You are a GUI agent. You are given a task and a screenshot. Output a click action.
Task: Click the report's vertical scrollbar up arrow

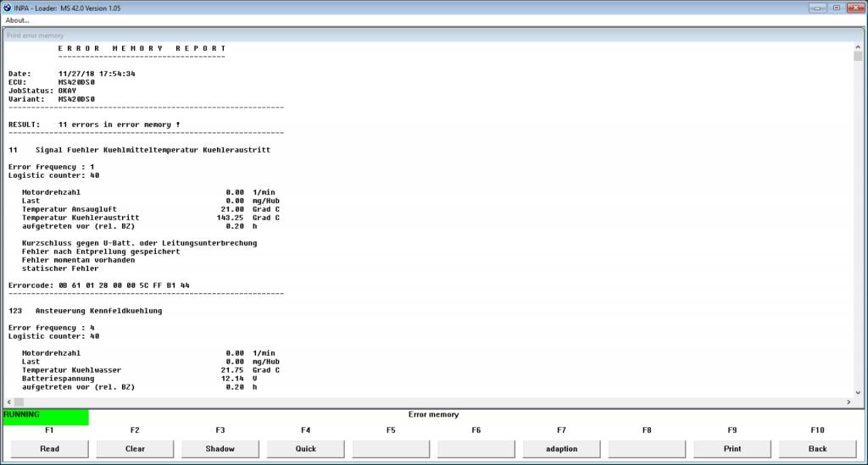click(x=858, y=46)
